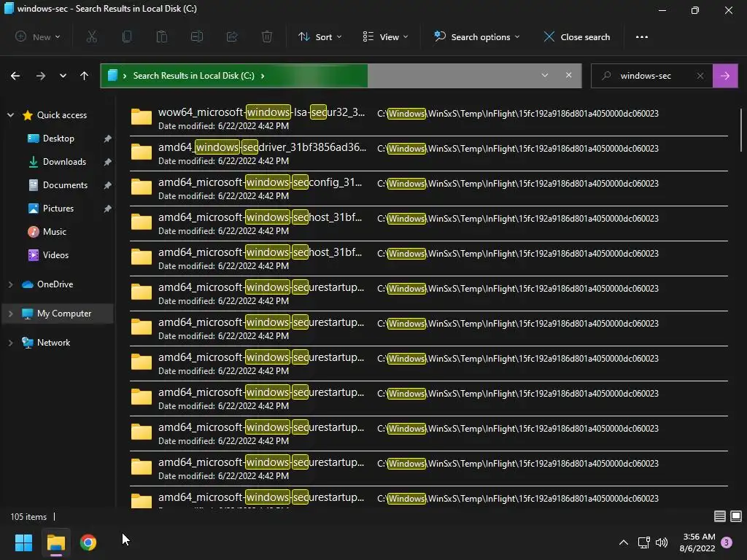Click the Rename icon in toolbar
Screen dimensions: 747x560
[x=197, y=36]
